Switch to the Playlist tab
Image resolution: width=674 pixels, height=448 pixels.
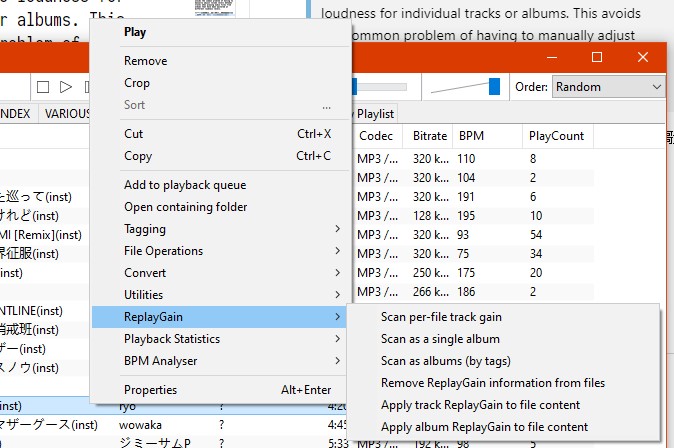375,114
